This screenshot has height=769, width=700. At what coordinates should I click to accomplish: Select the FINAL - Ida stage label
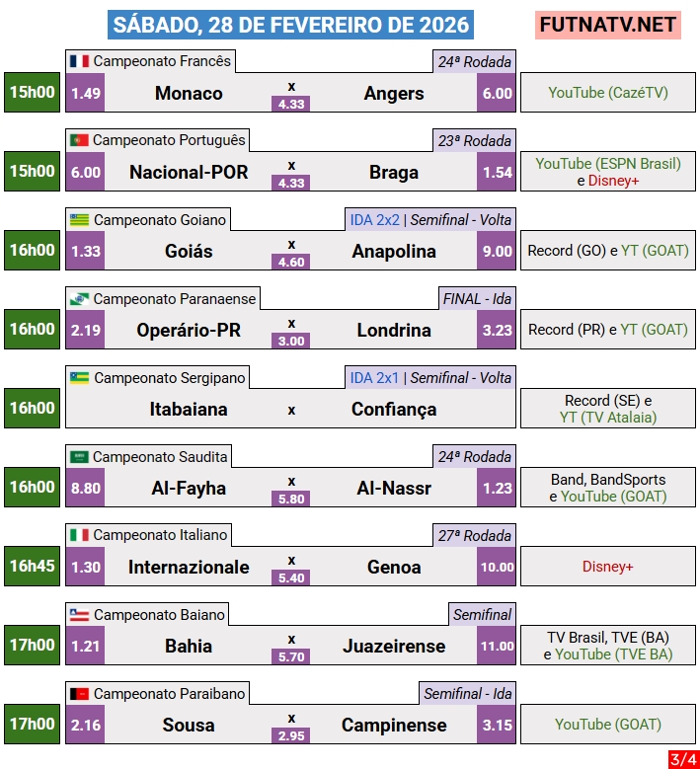click(477, 298)
